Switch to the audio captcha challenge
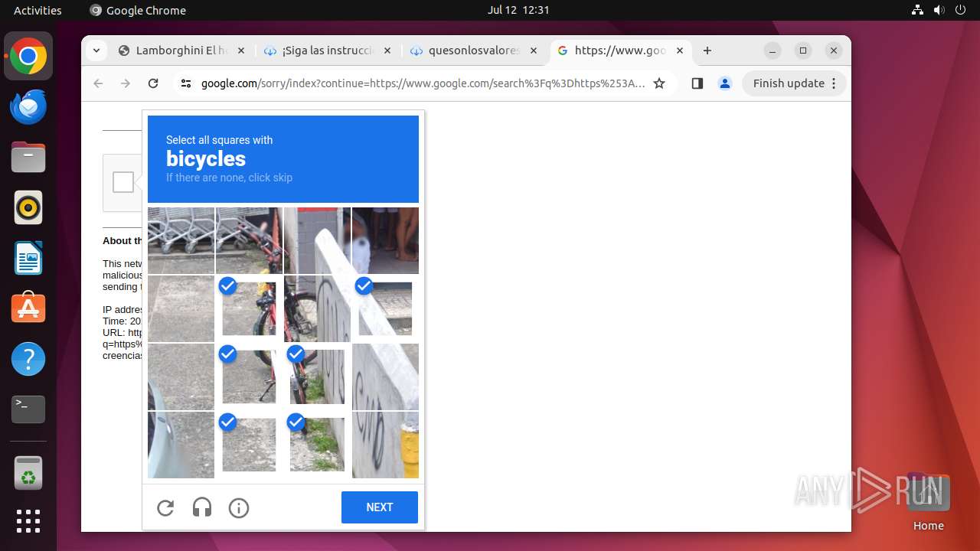The width and height of the screenshot is (980, 551). click(x=202, y=507)
